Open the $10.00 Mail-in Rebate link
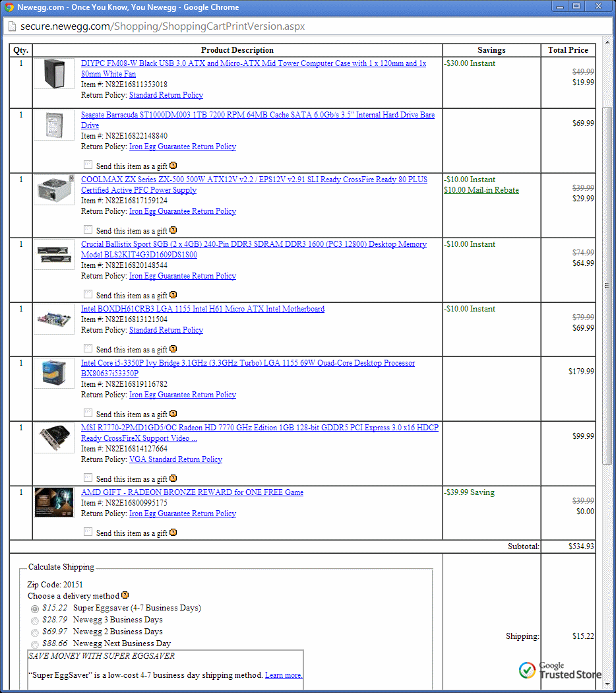Viewport: 616px width, 693px height. pyautogui.click(x=481, y=190)
